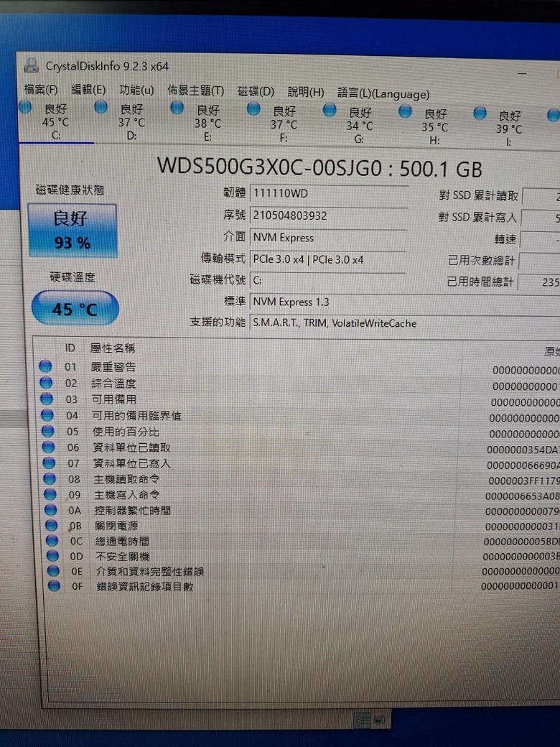This screenshot has height=747, width=560.
Task: Click the 序號 field showing 210504803932
Action: (x=329, y=215)
